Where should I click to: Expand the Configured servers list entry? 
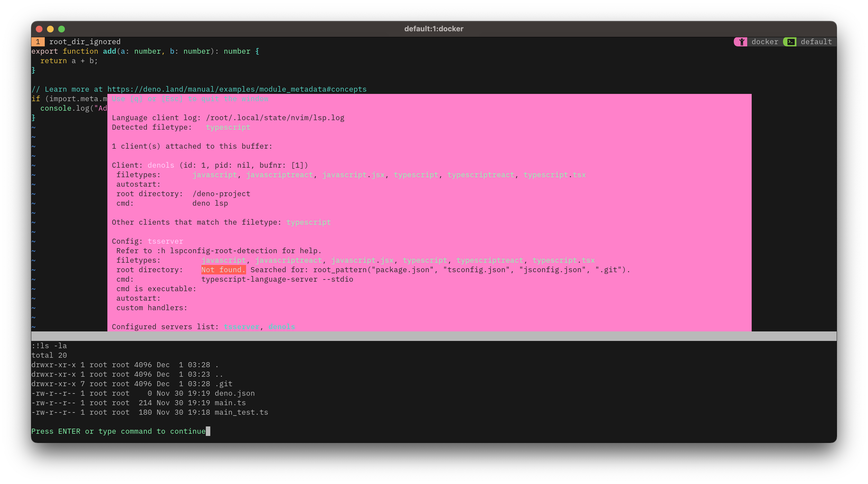click(165, 326)
